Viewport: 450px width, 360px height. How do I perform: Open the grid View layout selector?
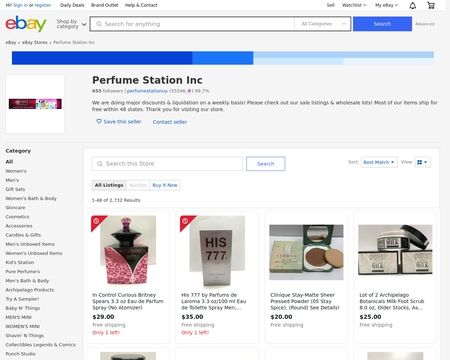click(422, 162)
